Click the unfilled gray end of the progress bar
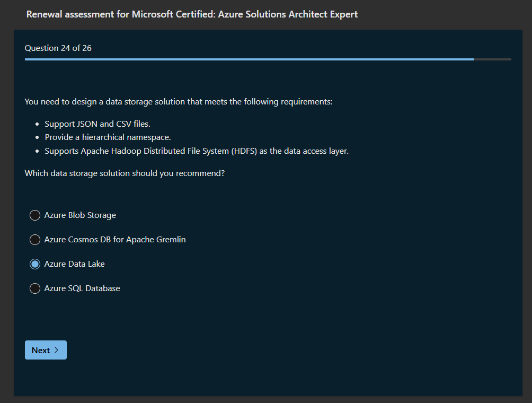This screenshot has width=532, height=403. click(492, 59)
